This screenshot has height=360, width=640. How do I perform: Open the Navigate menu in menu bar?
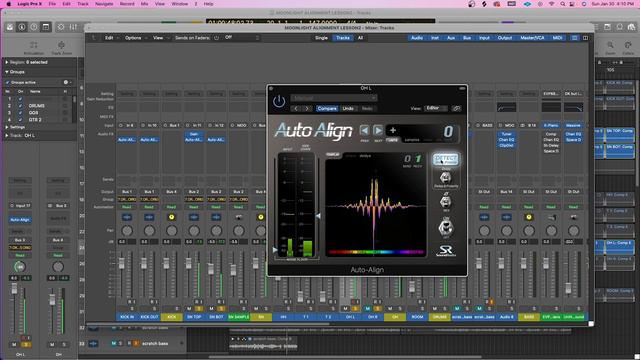[104, 4]
